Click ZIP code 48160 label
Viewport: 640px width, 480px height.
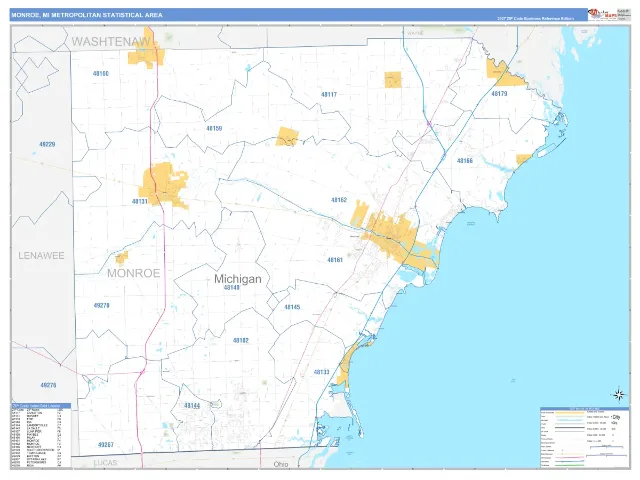100,74
